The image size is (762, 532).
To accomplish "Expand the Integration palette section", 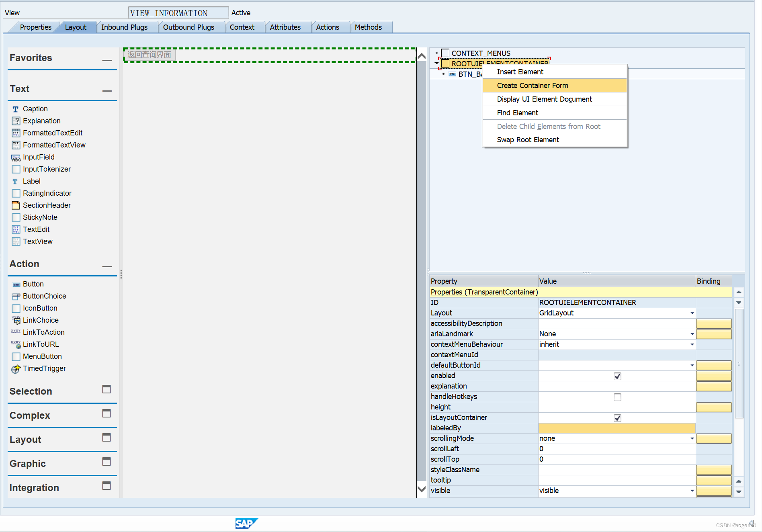I will pos(107,485).
